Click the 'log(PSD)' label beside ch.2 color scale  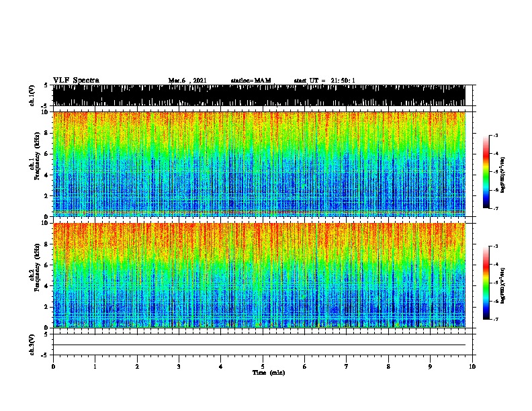tap(503, 285)
